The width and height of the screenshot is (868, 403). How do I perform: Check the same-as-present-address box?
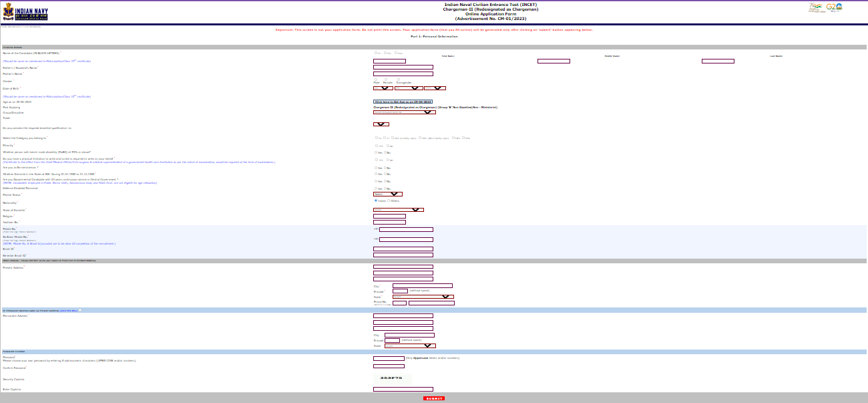[81, 310]
